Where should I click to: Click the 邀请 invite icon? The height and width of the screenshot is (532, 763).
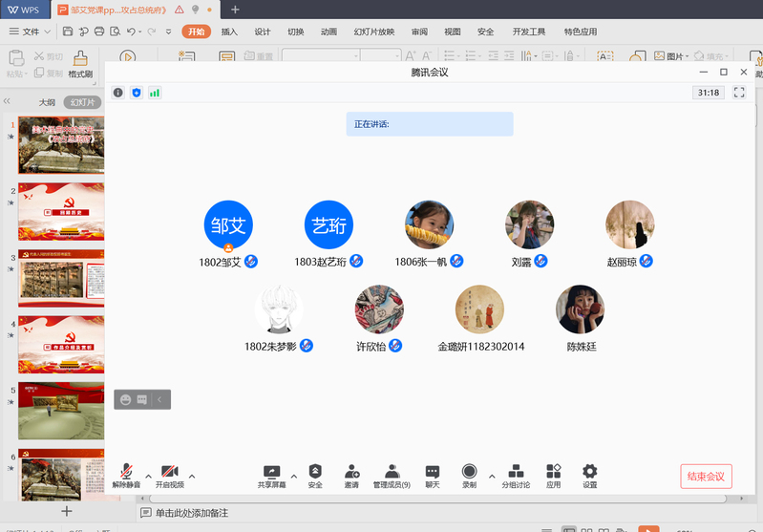coord(351,472)
